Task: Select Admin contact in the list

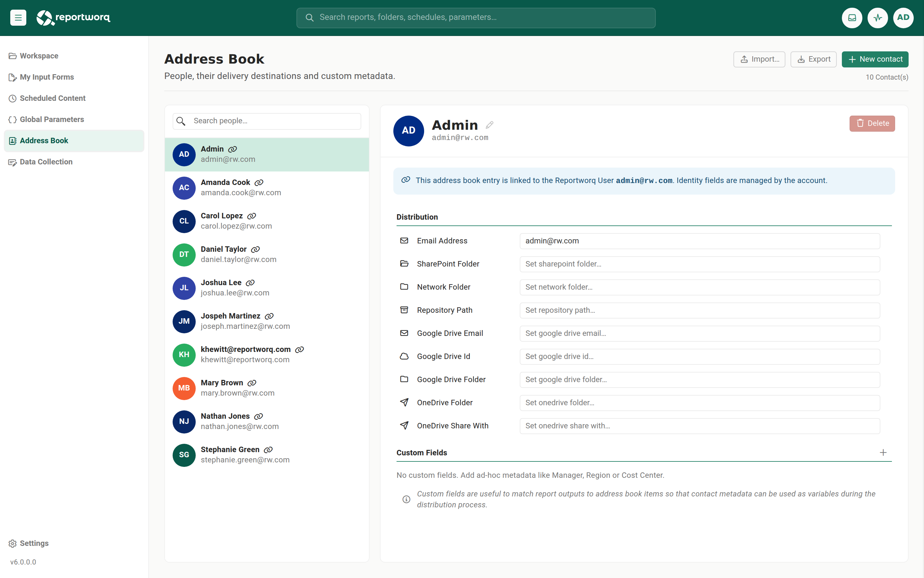Action: (267, 154)
